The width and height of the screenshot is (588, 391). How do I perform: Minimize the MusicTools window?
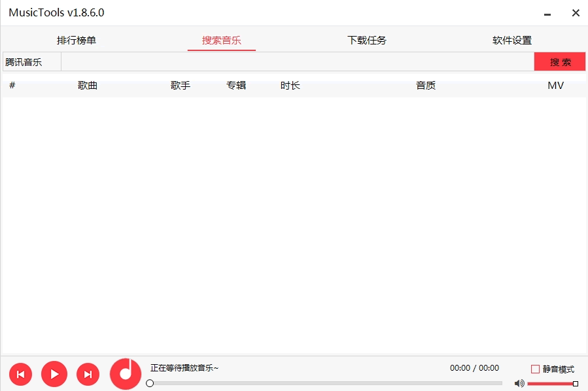(547, 13)
